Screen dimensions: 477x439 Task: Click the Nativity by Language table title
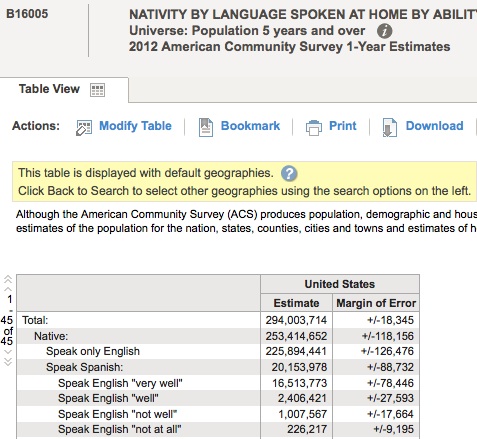pyautogui.click(x=303, y=15)
